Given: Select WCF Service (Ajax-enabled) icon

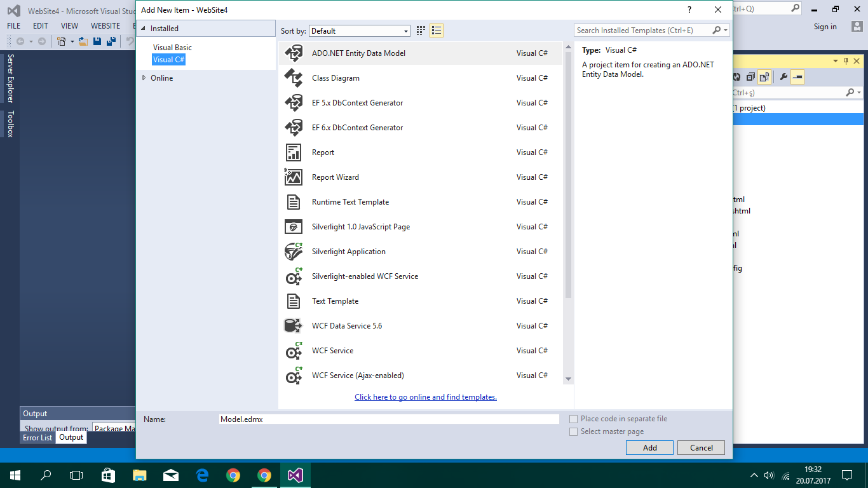Looking at the screenshot, I should (293, 376).
